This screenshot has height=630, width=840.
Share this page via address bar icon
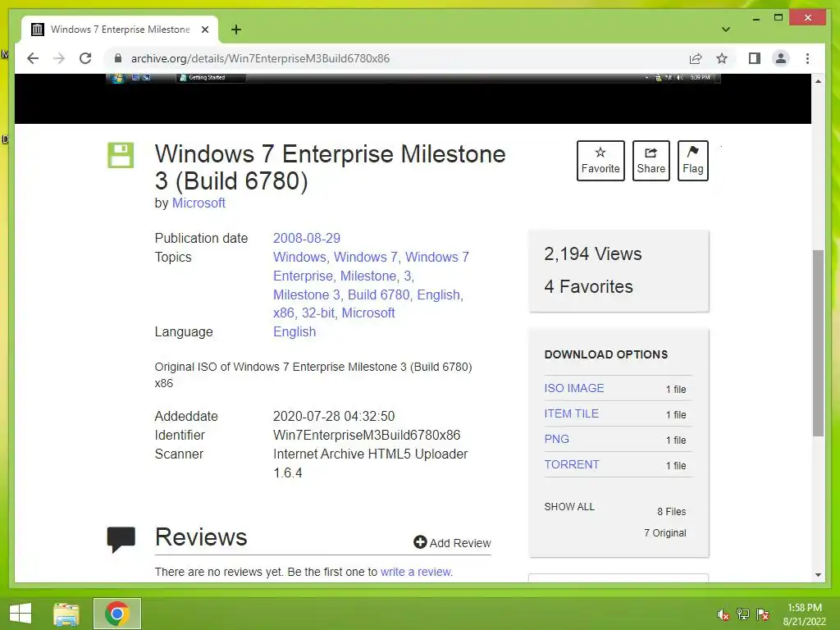tap(696, 58)
